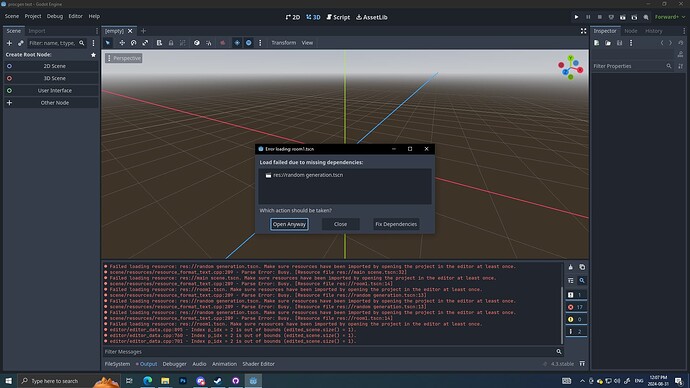Click Open Anyway in error dialog
This screenshot has width=690, height=388.
click(289, 224)
